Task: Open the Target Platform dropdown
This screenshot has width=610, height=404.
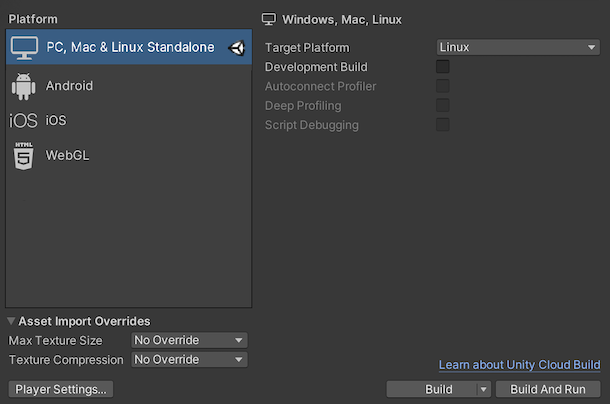Action: tap(518, 47)
